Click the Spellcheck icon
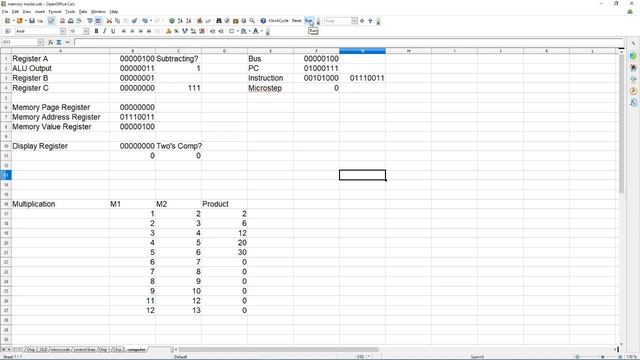This screenshot has width=640, height=360. (x=90, y=21)
